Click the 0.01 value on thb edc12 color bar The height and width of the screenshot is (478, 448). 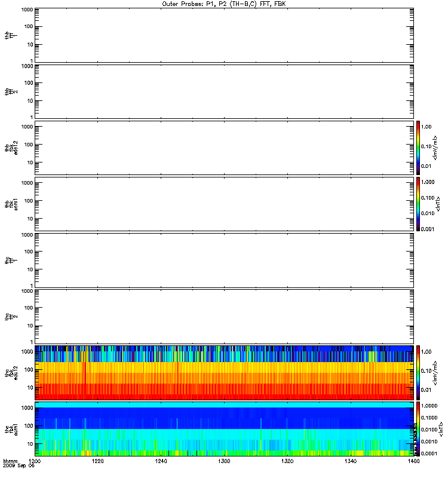(x=426, y=167)
